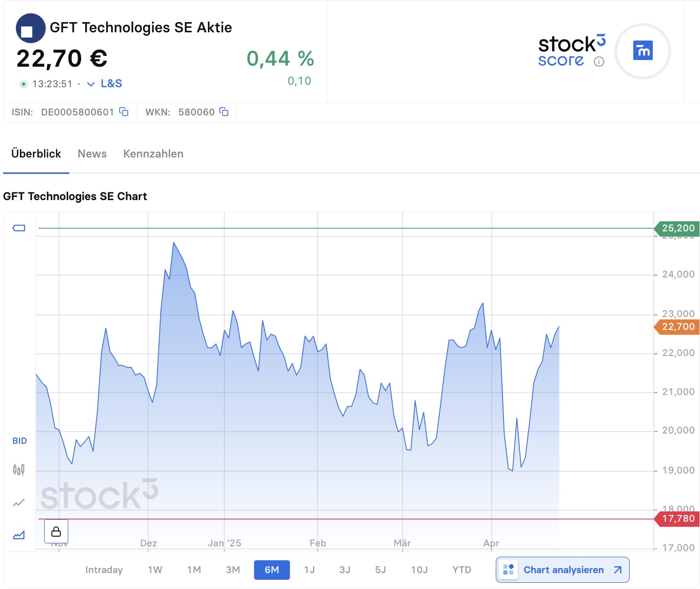Toggle the BID price type

(x=20, y=441)
